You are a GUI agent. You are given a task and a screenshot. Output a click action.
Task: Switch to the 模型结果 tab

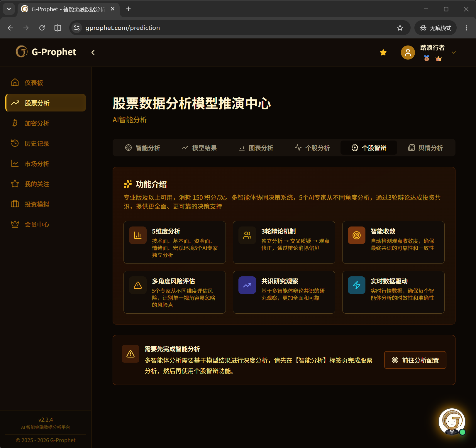pyautogui.click(x=199, y=148)
